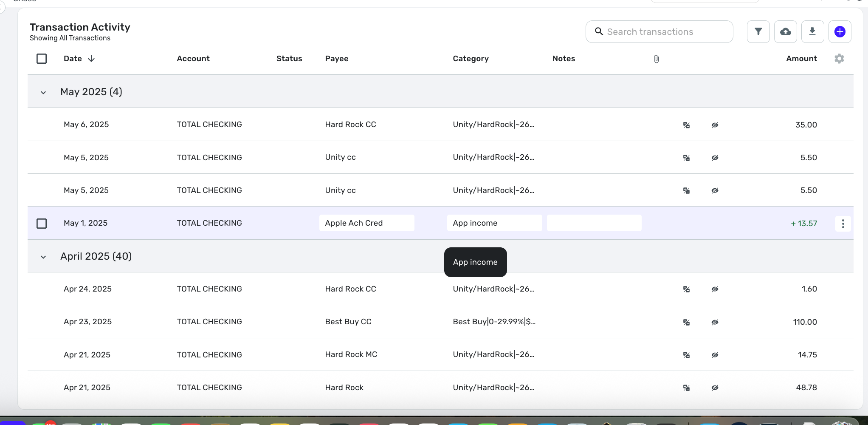
Task: Check the May 1, 2025 row checkbox
Action: 42,223
